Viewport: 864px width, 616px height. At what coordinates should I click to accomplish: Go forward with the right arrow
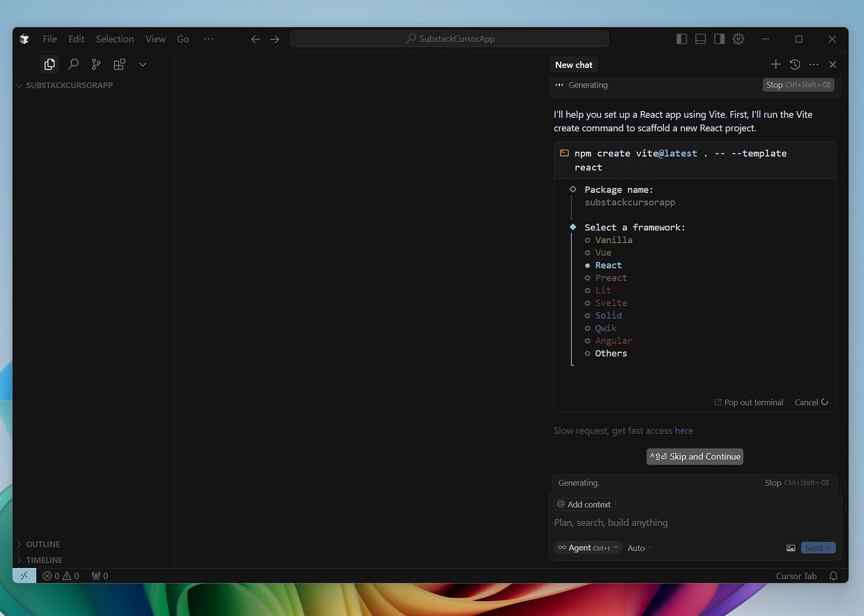[x=275, y=39]
